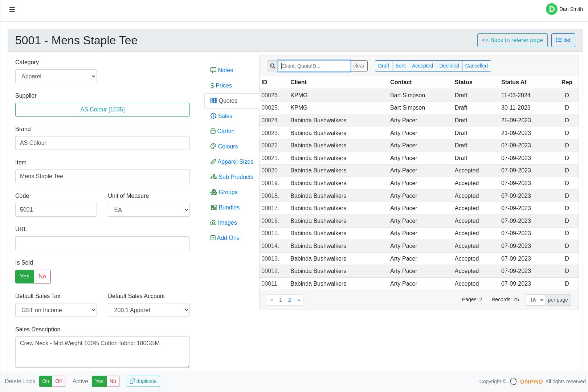
Task: Click the Groups cubes icon
Action: [x=214, y=192]
